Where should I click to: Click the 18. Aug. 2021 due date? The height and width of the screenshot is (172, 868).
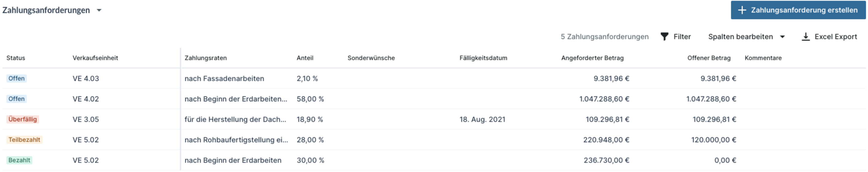[x=482, y=119]
